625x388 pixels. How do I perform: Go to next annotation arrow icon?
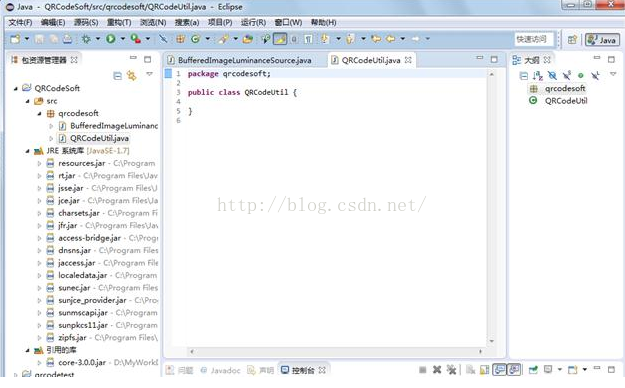point(325,39)
